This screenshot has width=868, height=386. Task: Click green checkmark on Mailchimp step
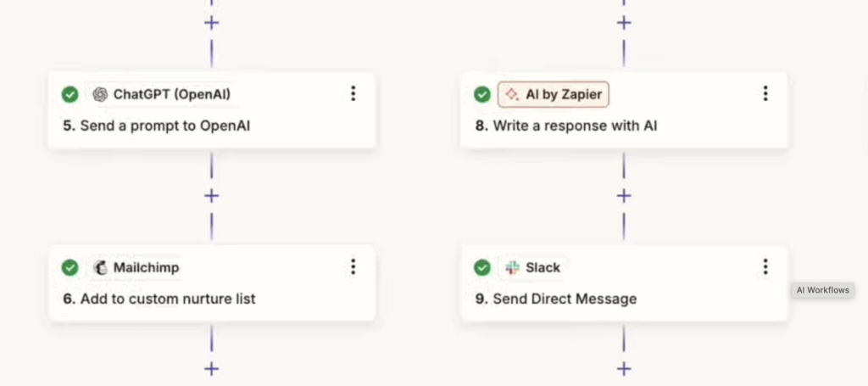(70, 267)
